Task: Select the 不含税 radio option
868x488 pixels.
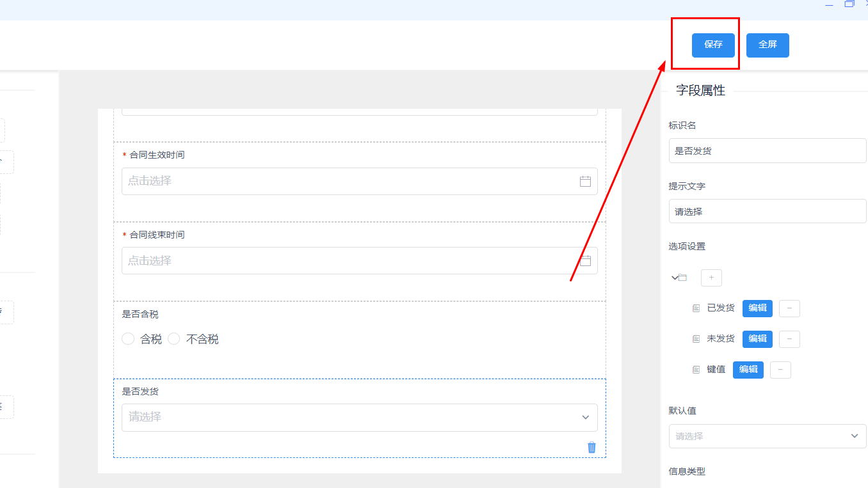Action: coord(174,339)
